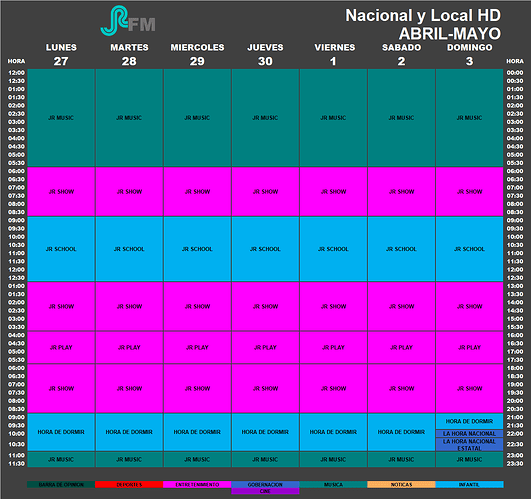
Task: Select Jueves JR SHOW block at 18:00
Action: (x=265, y=388)
